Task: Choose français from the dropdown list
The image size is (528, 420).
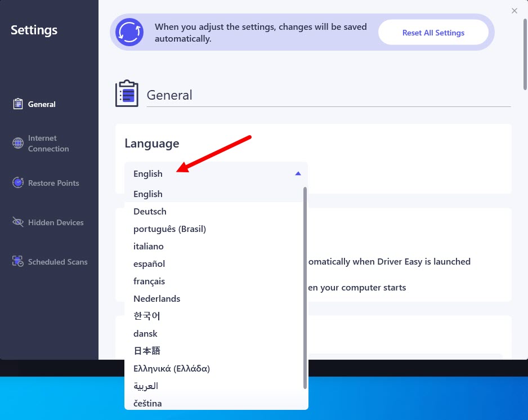Action: (x=149, y=282)
